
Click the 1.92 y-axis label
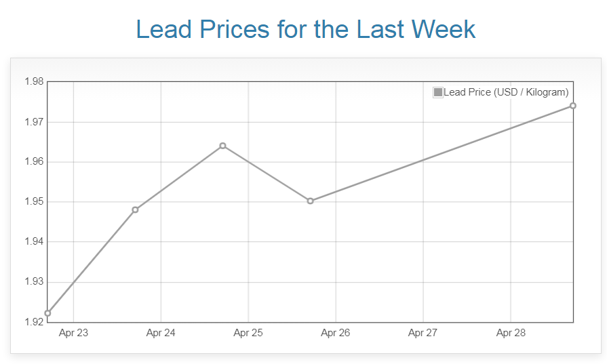coord(34,321)
